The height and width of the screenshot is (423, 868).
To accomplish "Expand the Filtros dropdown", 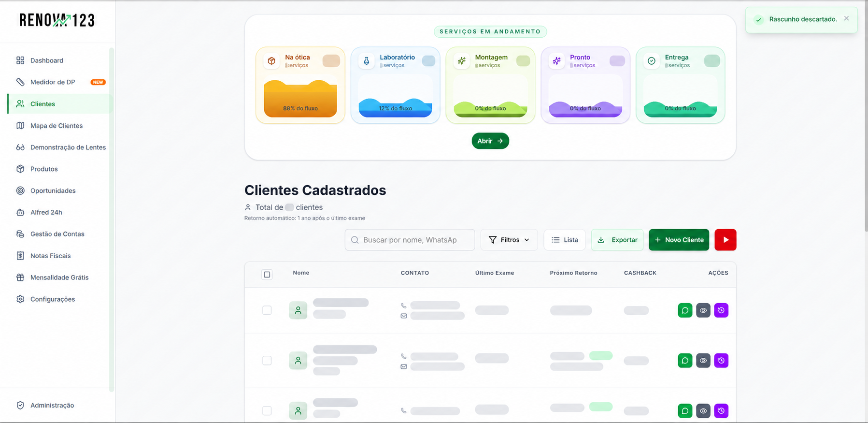I will pos(509,240).
